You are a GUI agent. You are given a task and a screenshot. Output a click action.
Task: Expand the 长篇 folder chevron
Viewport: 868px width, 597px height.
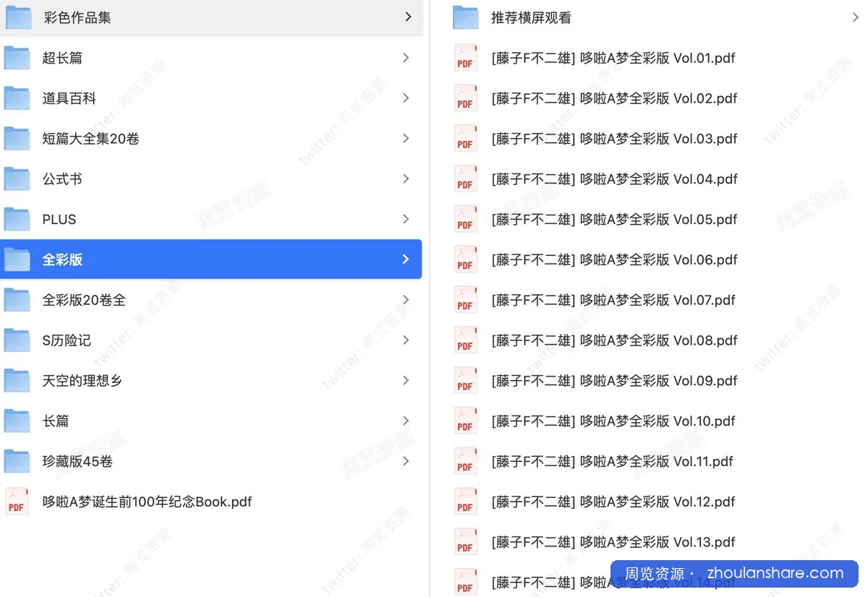406,421
